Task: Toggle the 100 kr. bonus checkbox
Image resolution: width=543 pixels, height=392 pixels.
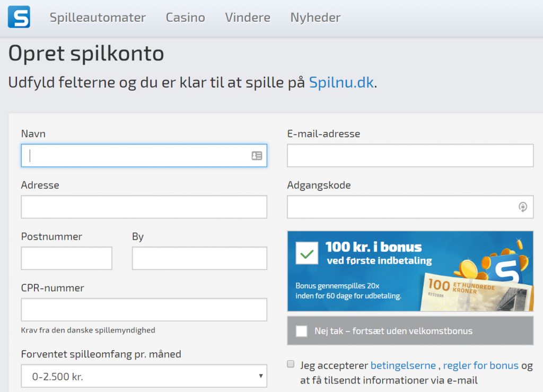Action: tap(307, 253)
